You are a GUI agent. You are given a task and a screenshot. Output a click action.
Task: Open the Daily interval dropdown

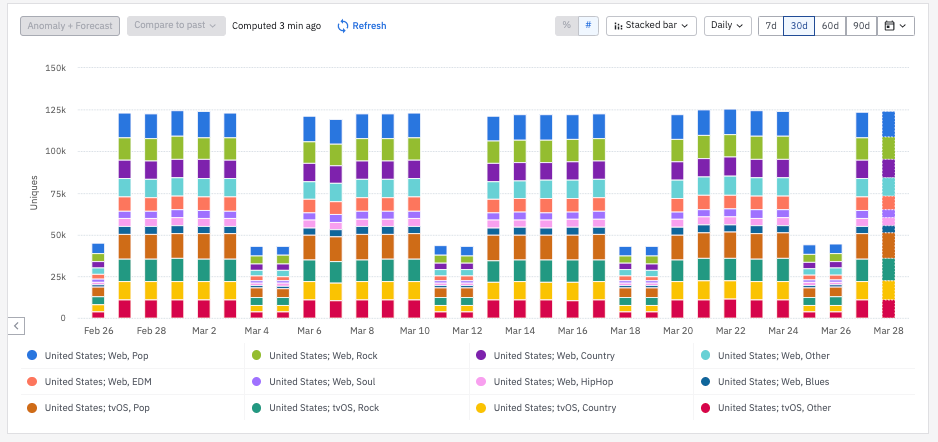click(728, 26)
